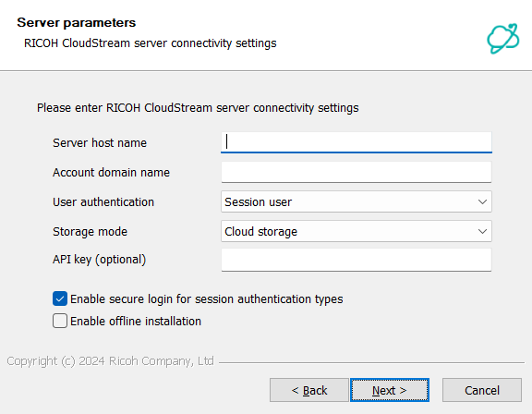Focus the Server host name field
532x414 pixels.
pos(357,142)
